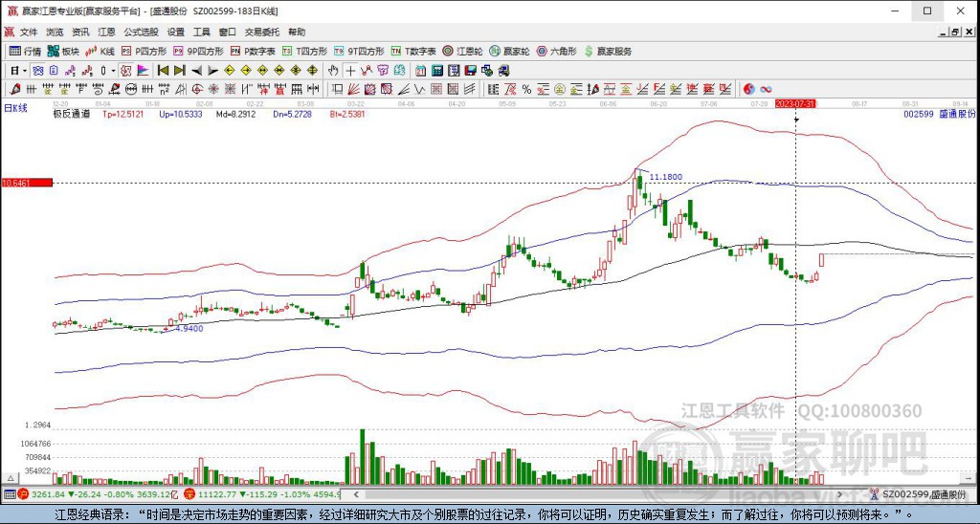This screenshot has height=524, width=980.
Task: Open the 六角形 hexagon tool
Action: click(x=556, y=52)
